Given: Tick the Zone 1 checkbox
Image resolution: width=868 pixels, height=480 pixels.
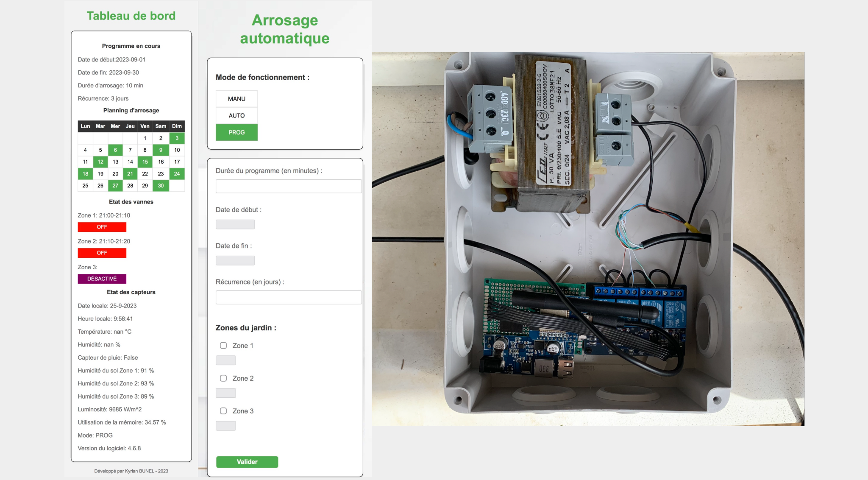Looking at the screenshot, I should pyautogui.click(x=223, y=346).
